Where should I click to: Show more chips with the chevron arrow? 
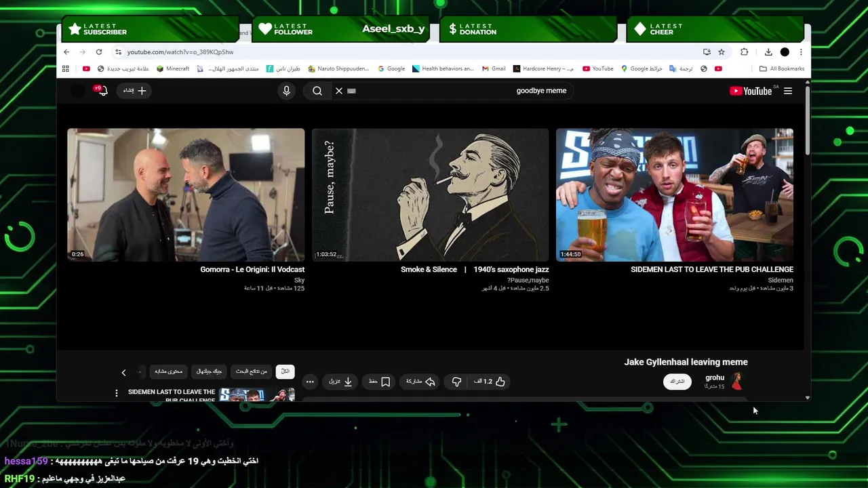(x=123, y=372)
